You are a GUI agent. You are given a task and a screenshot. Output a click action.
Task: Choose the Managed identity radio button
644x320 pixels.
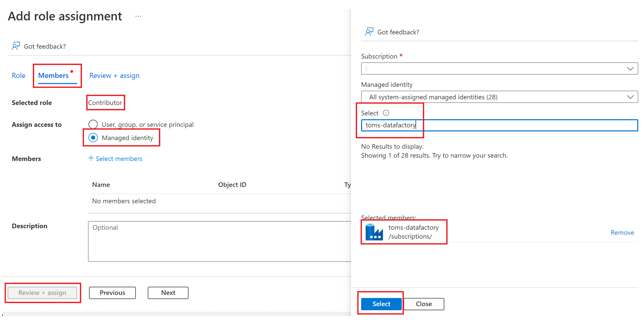click(x=93, y=138)
